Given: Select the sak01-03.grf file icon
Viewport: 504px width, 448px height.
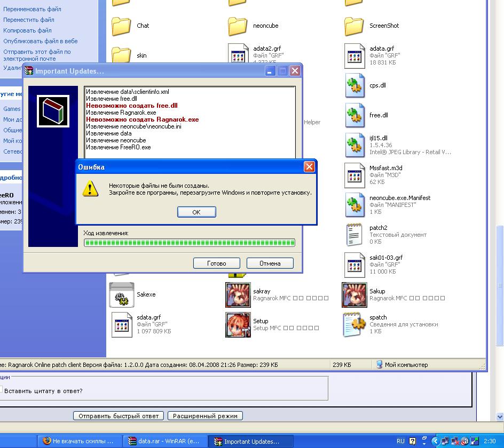Looking at the screenshot, I should (x=355, y=265).
